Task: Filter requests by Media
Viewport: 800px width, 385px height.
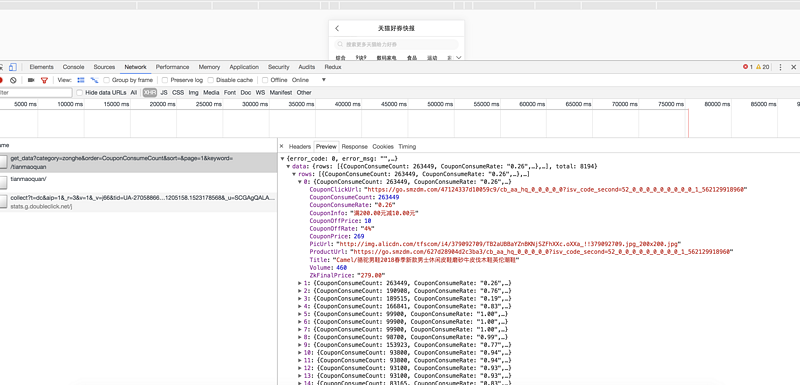Action: [x=211, y=93]
